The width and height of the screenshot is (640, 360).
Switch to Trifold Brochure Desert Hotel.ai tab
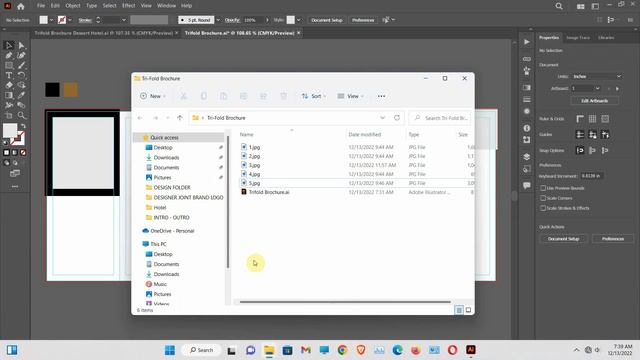point(104,33)
